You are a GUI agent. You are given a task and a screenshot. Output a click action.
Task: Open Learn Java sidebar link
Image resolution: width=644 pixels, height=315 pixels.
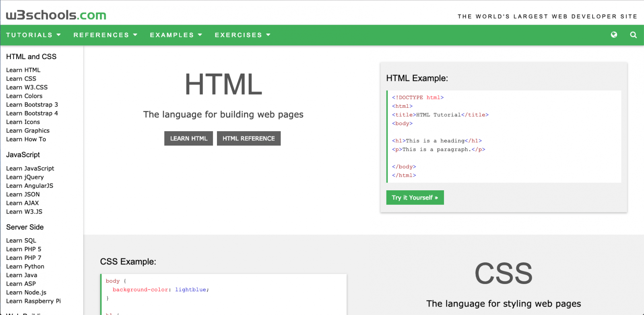[x=22, y=275]
